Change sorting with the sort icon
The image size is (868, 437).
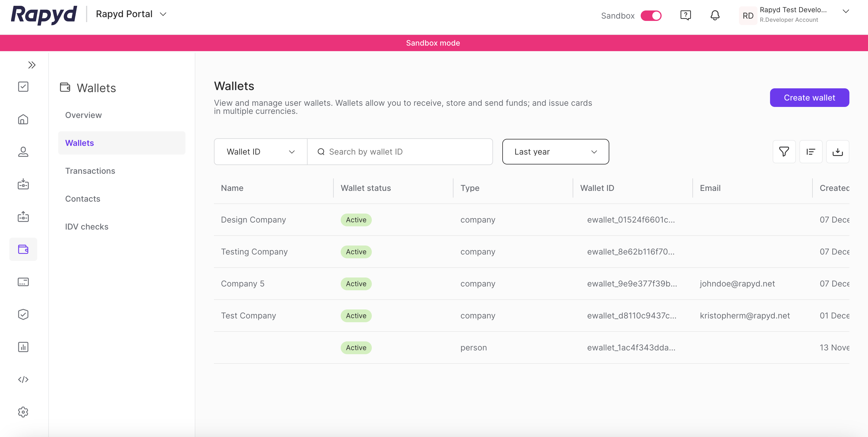[811, 152]
